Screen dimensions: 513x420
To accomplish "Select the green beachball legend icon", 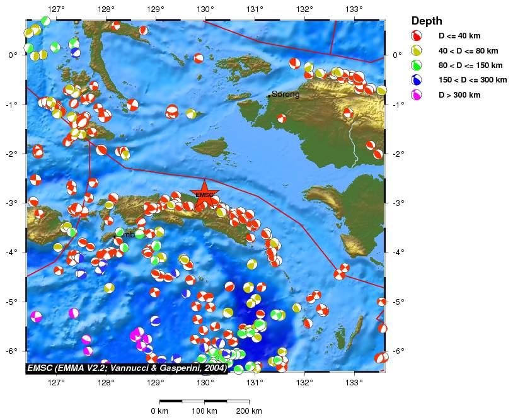I will tap(417, 65).
